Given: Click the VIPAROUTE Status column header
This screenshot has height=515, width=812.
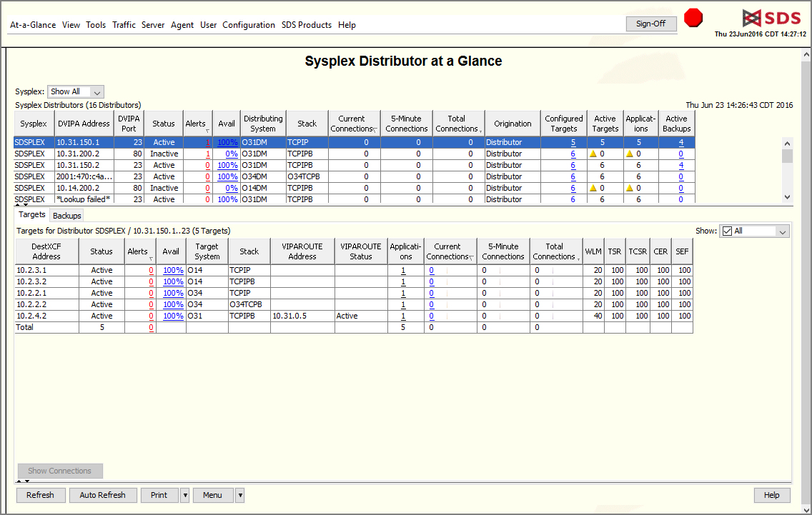Looking at the screenshot, I should click(361, 251).
